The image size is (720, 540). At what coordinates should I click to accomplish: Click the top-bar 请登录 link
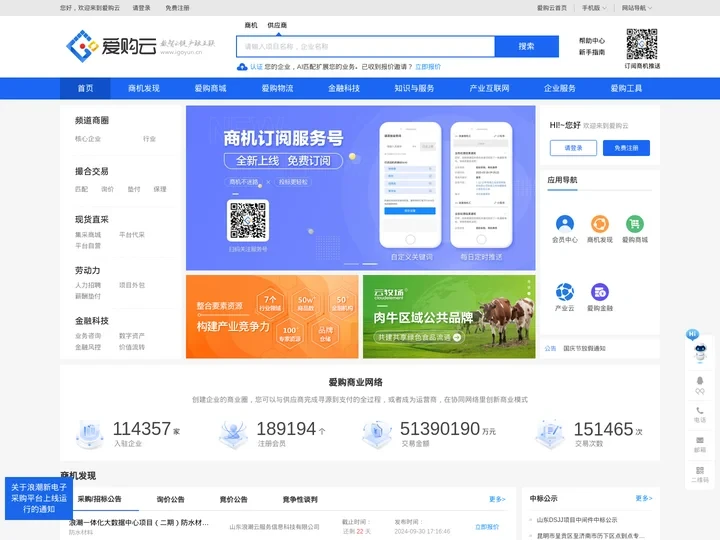coord(141,8)
